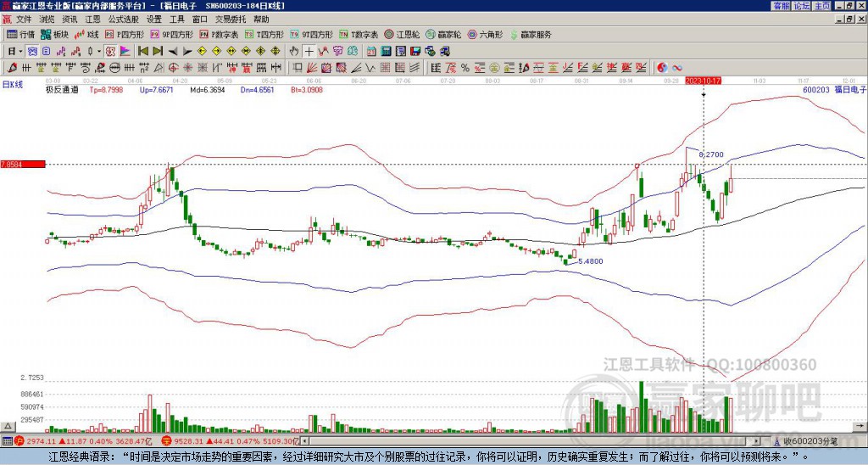Viewport: 868px width, 465px height.
Task: Open the 江恩 menu
Action: click(x=93, y=20)
